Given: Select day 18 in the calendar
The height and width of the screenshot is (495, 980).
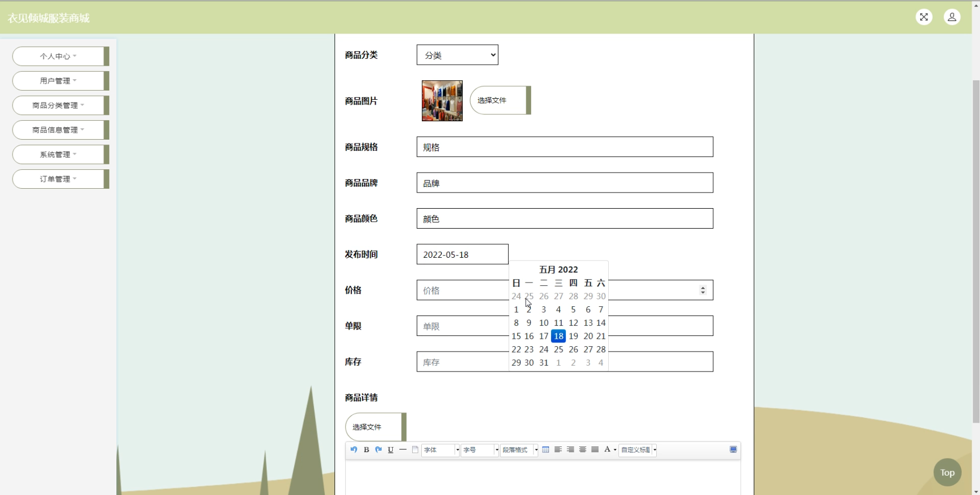Looking at the screenshot, I should point(558,336).
